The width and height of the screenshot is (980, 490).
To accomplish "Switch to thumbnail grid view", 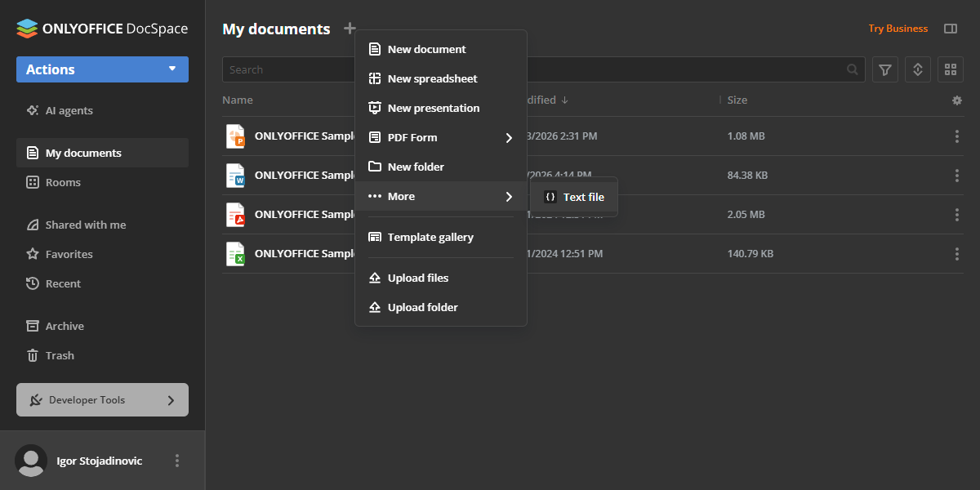I will [x=950, y=69].
